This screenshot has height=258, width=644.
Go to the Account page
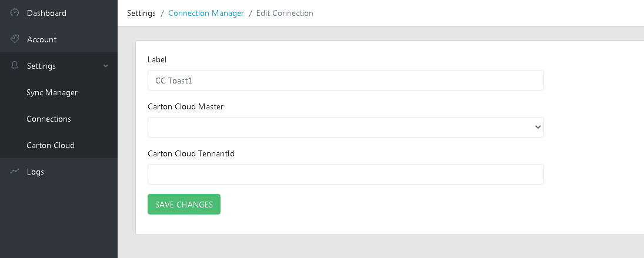pos(42,39)
